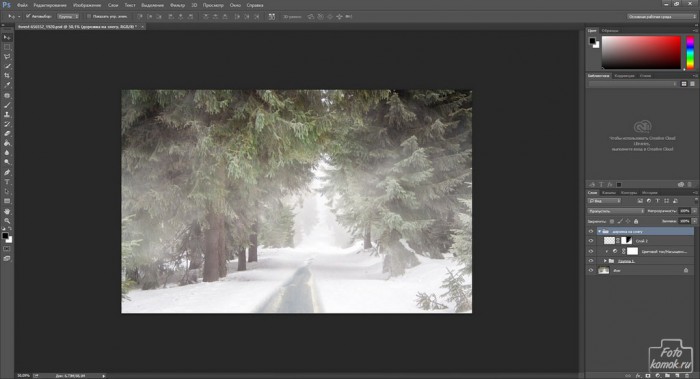Select the Path Selection tool

click(x=7, y=192)
